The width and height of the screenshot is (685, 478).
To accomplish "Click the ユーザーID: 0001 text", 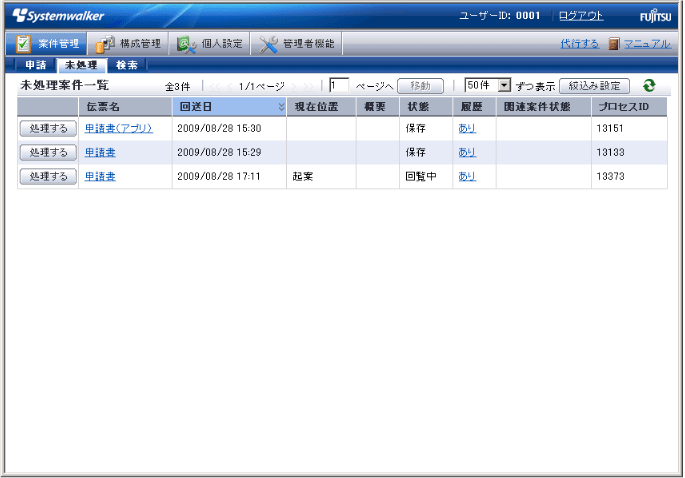I will click(x=499, y=16).
